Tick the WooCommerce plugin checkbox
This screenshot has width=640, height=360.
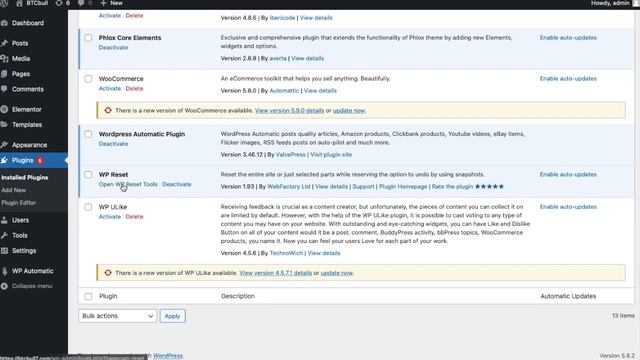coord(88,79)
